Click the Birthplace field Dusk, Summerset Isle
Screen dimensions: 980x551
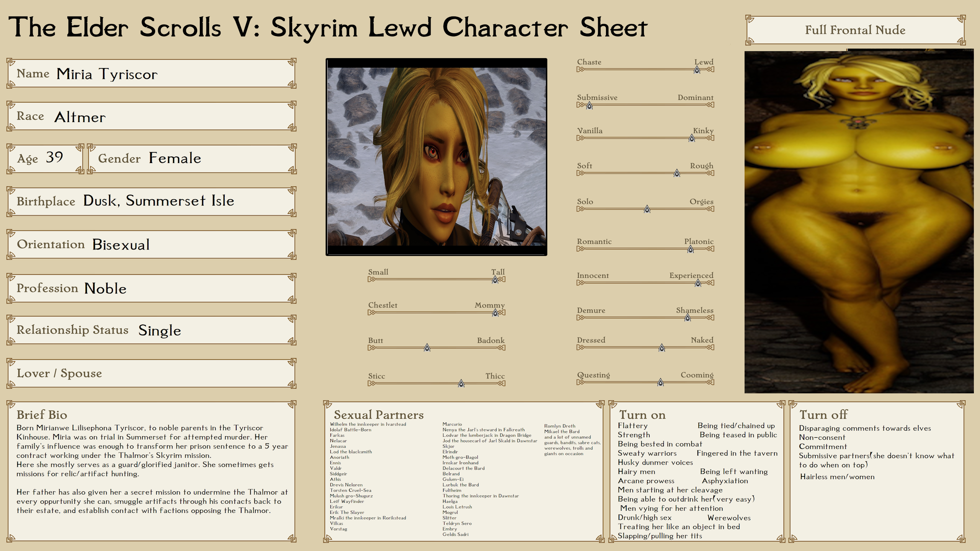point(152,202)
